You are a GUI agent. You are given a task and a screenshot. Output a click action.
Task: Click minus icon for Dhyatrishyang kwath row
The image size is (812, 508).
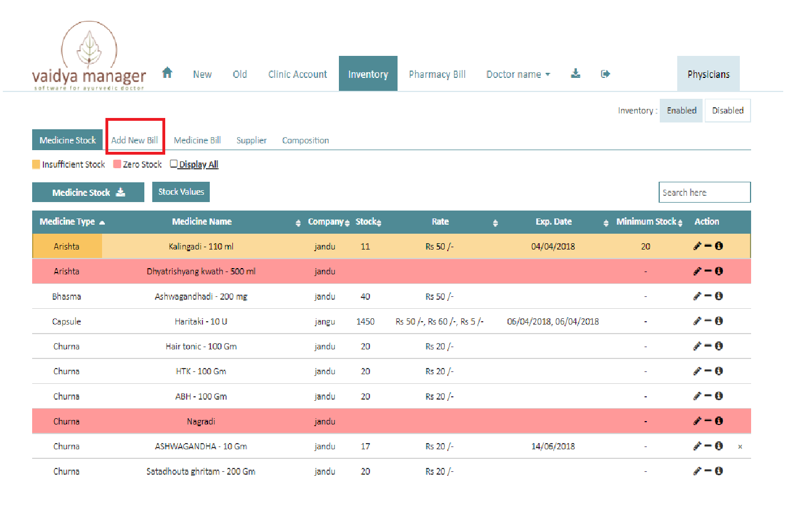click(x=708, y=271)
